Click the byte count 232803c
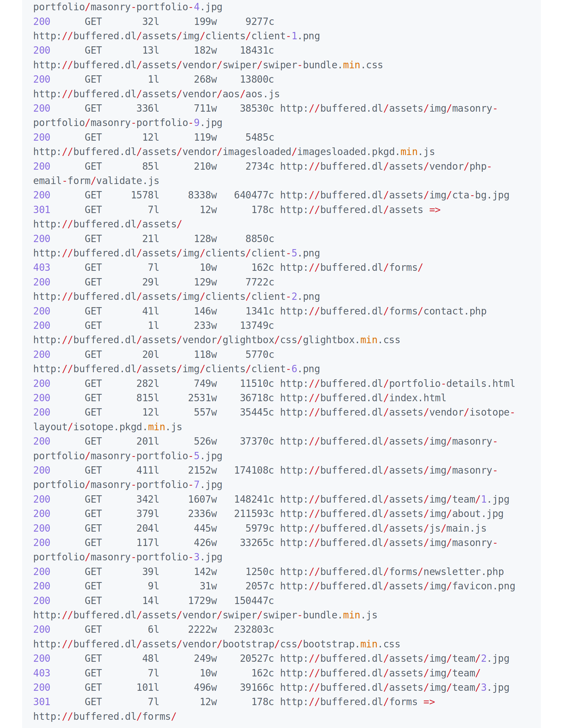 (254, 629)
